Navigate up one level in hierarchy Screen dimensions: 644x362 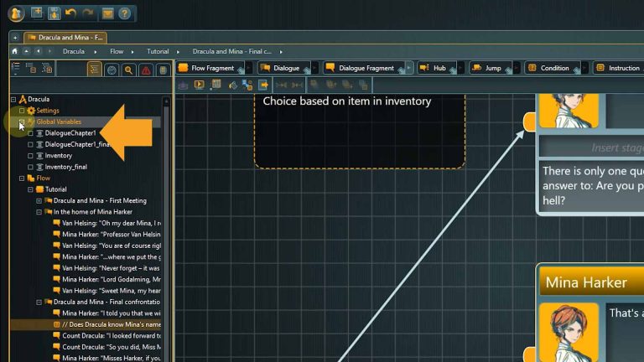(x=26, y=51)
